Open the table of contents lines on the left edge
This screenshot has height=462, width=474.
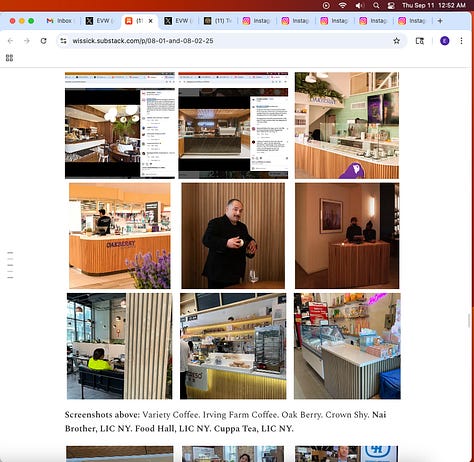click(10, 265)
